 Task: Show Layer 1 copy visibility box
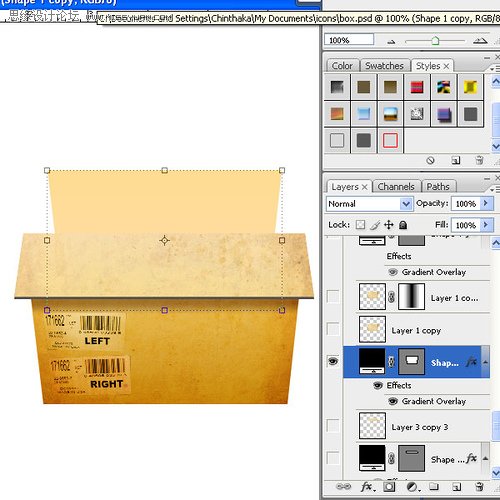[333, 329]
